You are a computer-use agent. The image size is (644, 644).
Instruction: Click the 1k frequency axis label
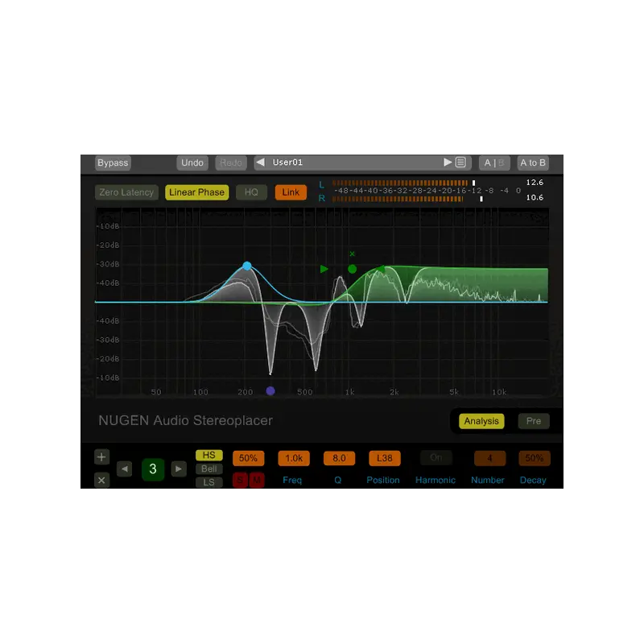click(x=349, y=392)
